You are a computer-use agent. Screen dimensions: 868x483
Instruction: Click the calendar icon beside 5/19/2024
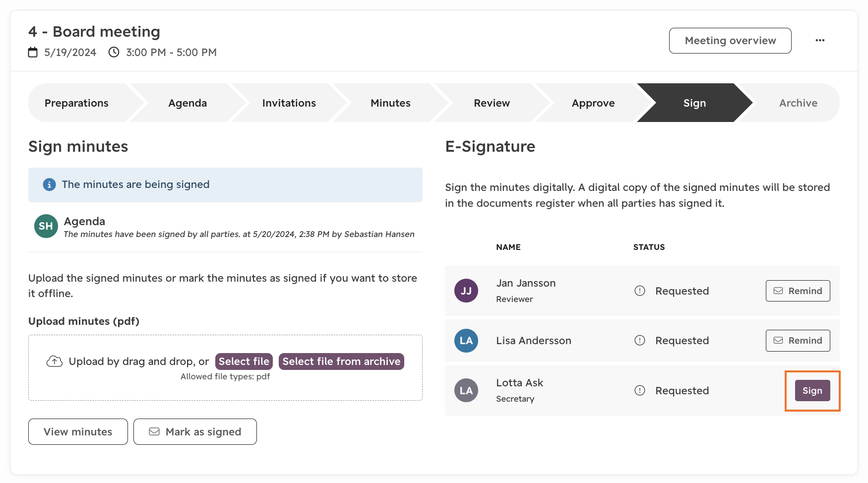(x=33, y=52)
